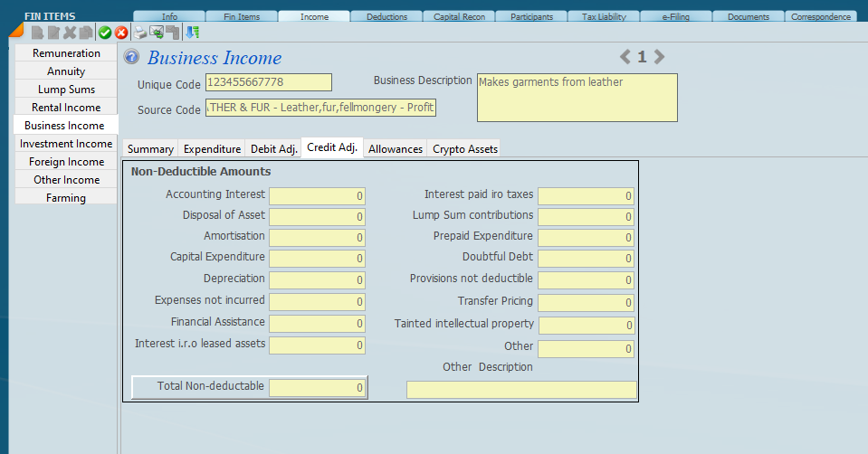Open Investment Income in the sidebar
This screenshot has width=868, height=454.
(66, 144)
